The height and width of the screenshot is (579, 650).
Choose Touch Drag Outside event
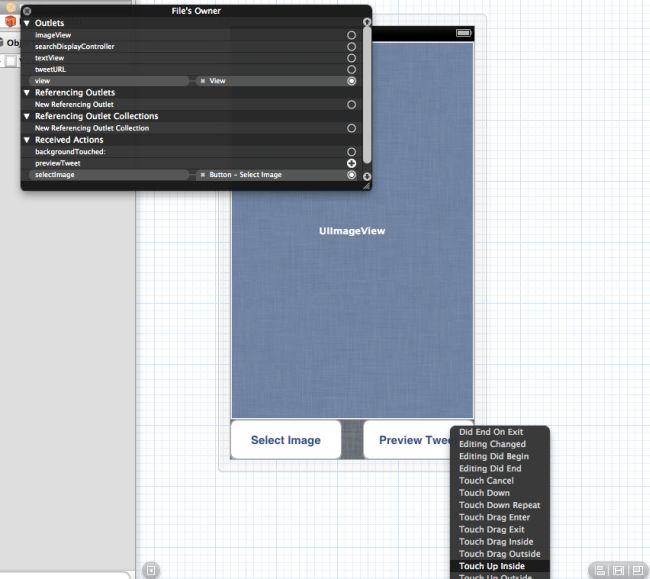[x=500, y=554]
